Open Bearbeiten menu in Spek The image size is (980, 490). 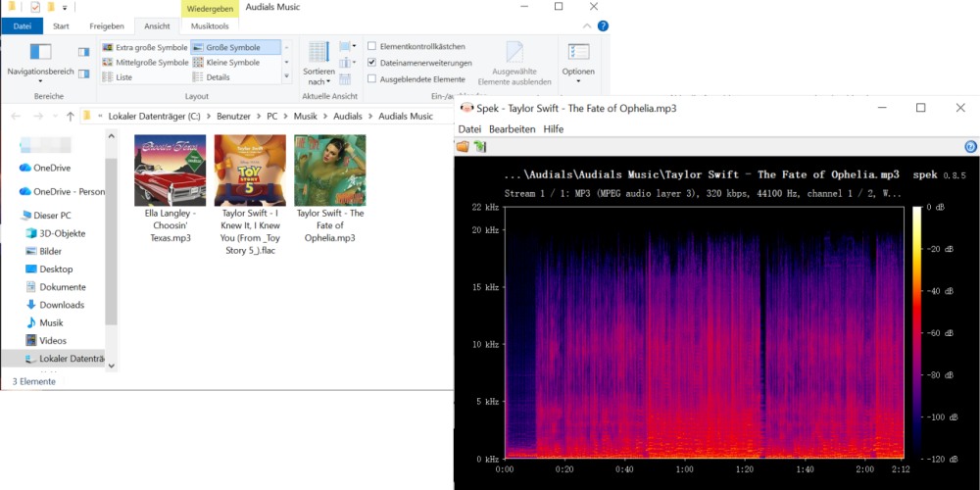click(x=512, y=129)
